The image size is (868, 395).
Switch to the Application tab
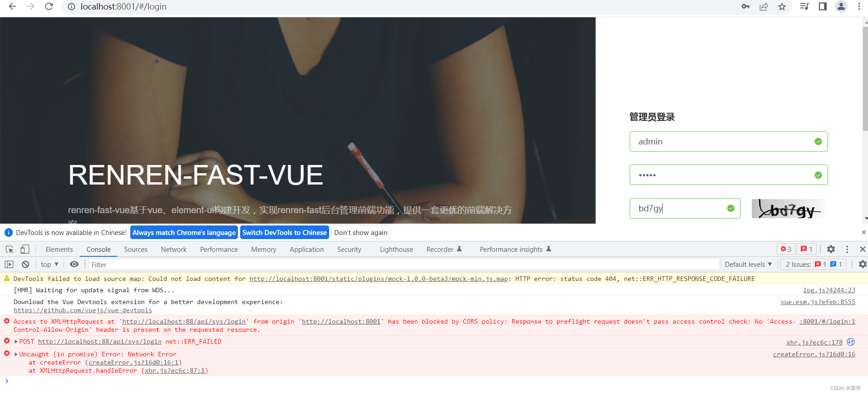(x=307, y=249)
